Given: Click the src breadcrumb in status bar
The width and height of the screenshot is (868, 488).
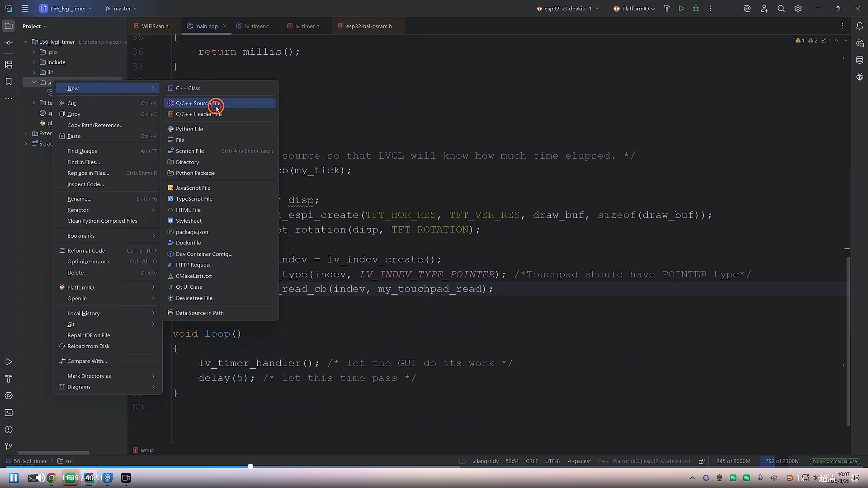Looking at the screenshot, I should click(x=65, y=461).
